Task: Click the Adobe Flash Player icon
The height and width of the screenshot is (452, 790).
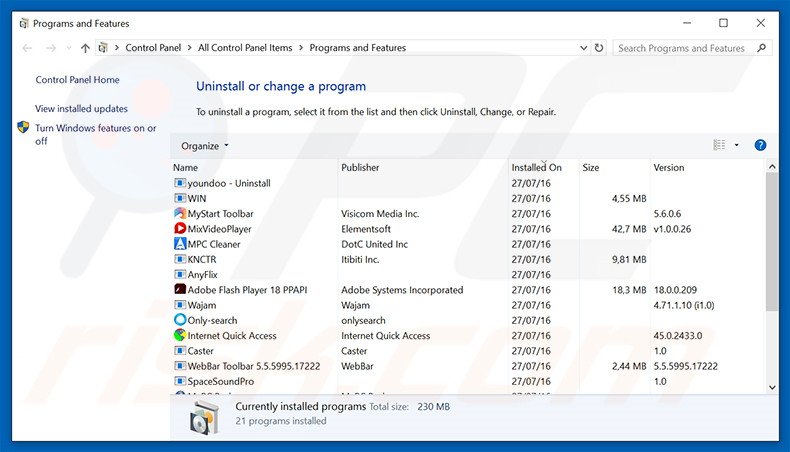Action: [180, 289]
